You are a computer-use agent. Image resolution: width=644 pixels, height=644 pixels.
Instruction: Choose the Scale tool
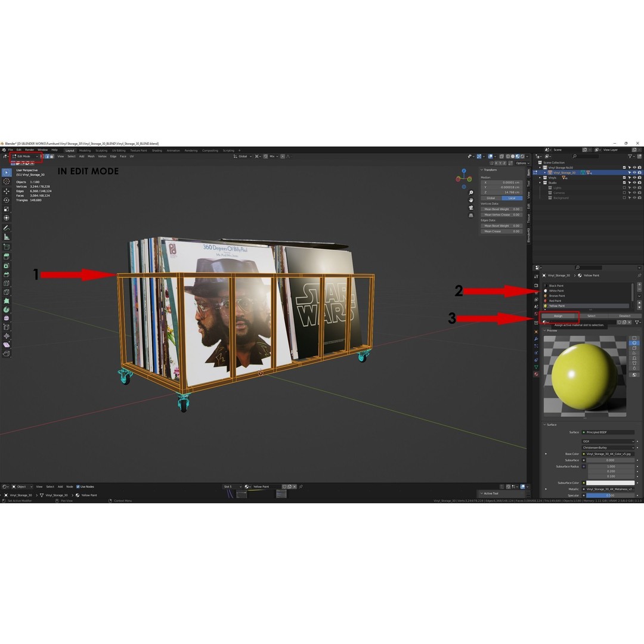click(x=6, y=209)
